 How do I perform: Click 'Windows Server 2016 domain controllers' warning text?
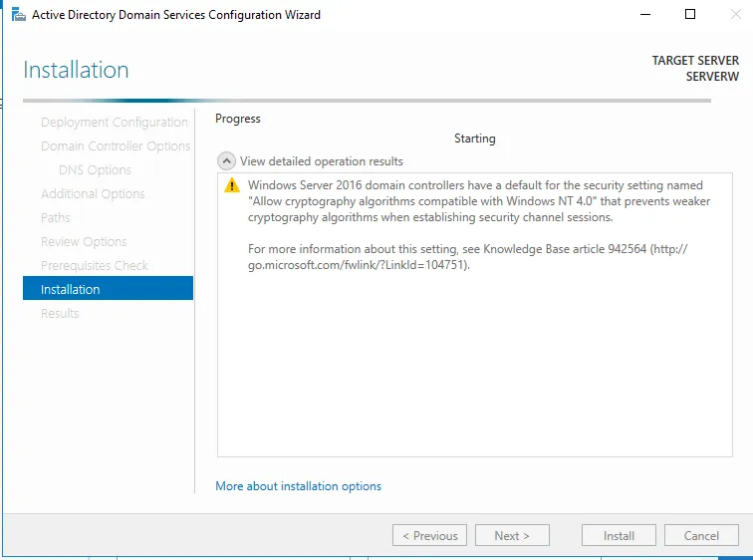coord(357,185)
